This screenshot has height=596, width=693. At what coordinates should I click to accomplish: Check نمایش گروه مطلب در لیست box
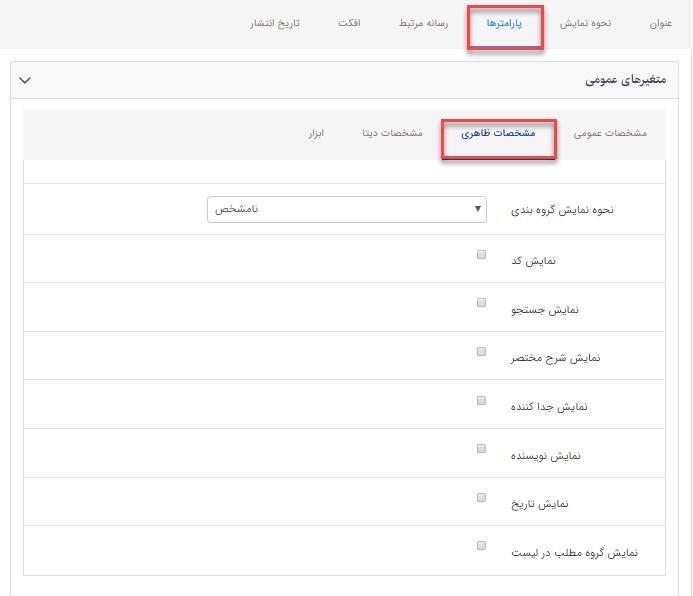[x=481, y=546]
